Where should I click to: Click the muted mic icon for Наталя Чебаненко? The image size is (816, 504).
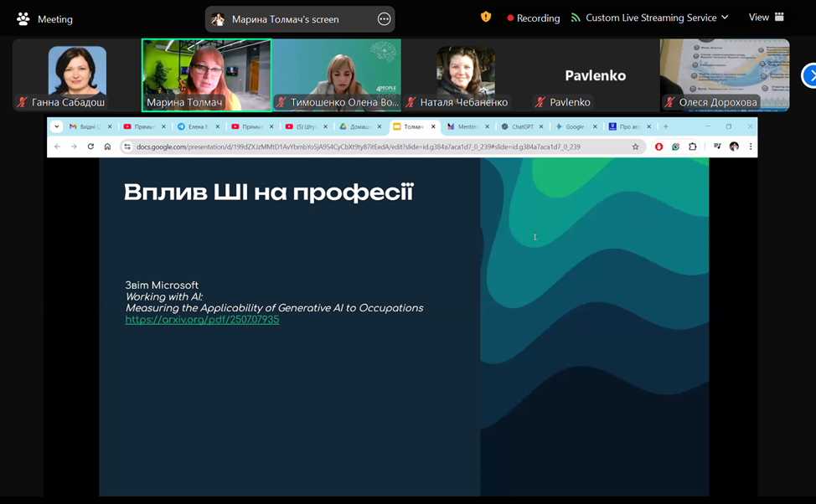(411, 102)
